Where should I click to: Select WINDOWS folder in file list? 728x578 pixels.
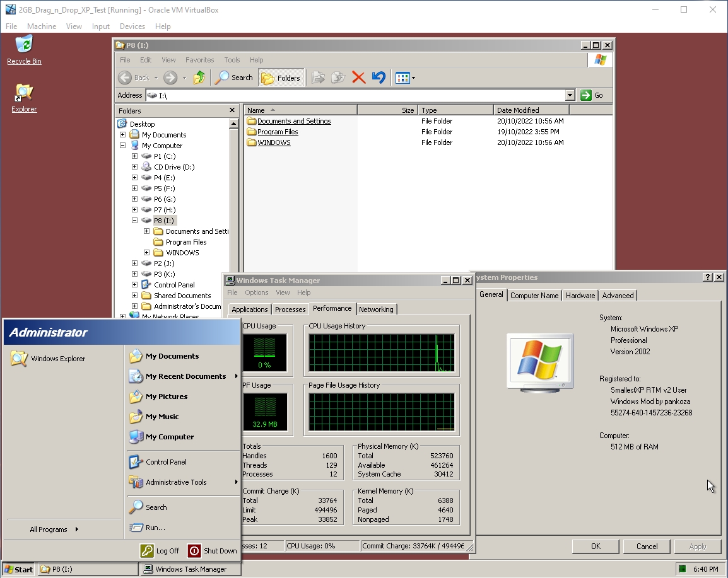(x=274, y=142)
